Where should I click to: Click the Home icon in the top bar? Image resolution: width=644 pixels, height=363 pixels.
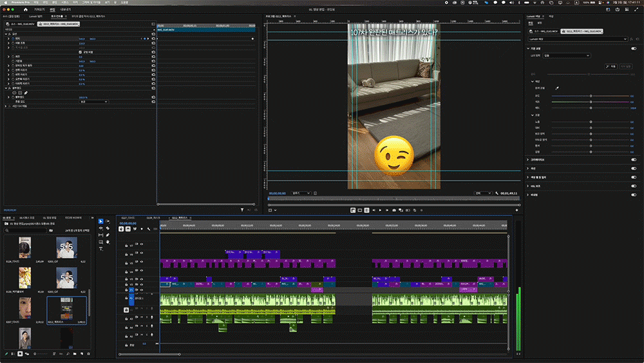pyautogui.click(x=26, y=10)
